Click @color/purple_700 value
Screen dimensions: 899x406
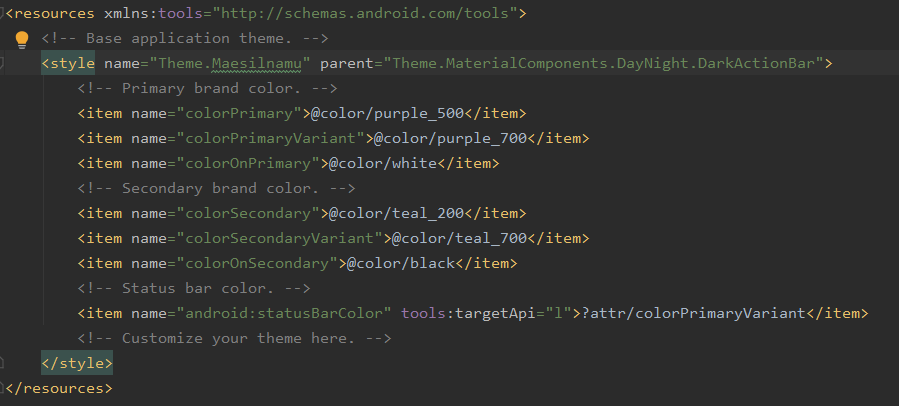coord(450,138)
